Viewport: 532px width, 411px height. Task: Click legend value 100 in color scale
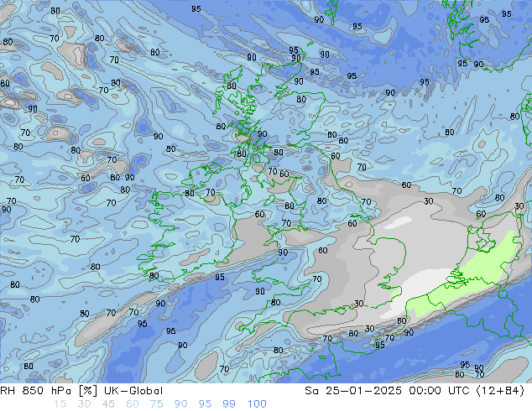point(257,404)
